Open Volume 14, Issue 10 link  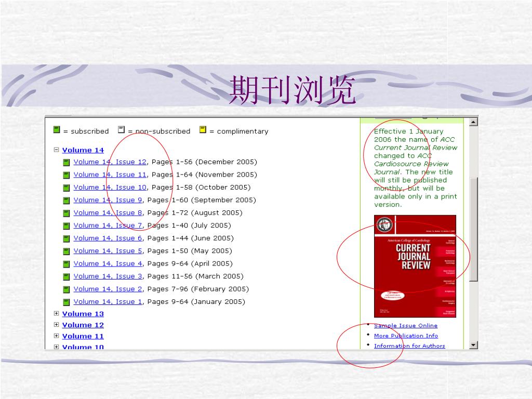click(110, 187)
